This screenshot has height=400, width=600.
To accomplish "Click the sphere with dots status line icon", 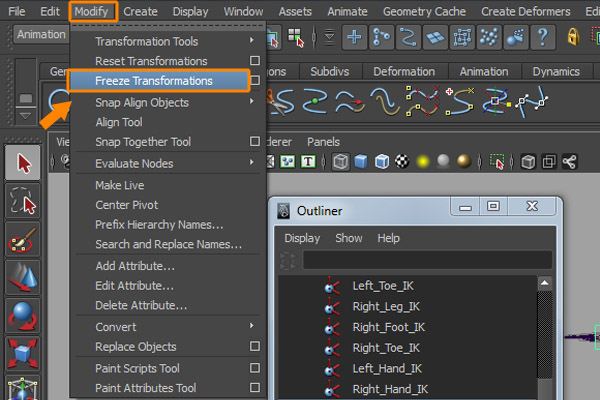I will pyautogui.click(x=516, y=37).
